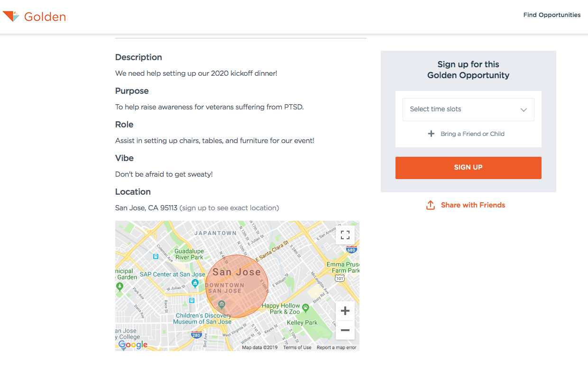Open Find Opportunities in the top navigation

(x=551, y=15)
